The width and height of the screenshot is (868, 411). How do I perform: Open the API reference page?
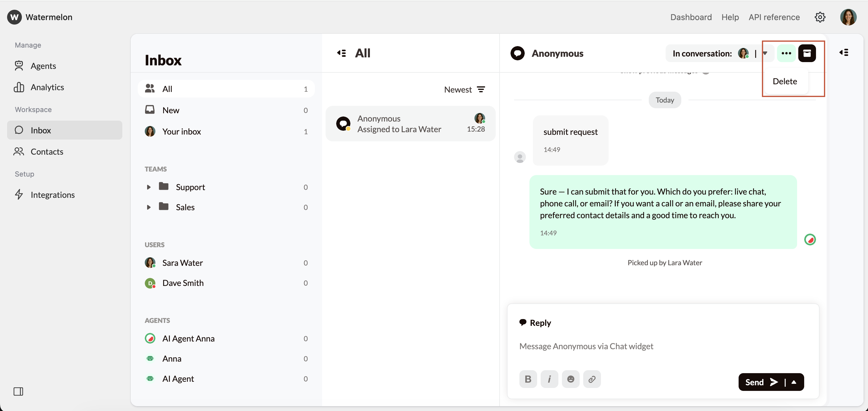[x=774, y=17]
